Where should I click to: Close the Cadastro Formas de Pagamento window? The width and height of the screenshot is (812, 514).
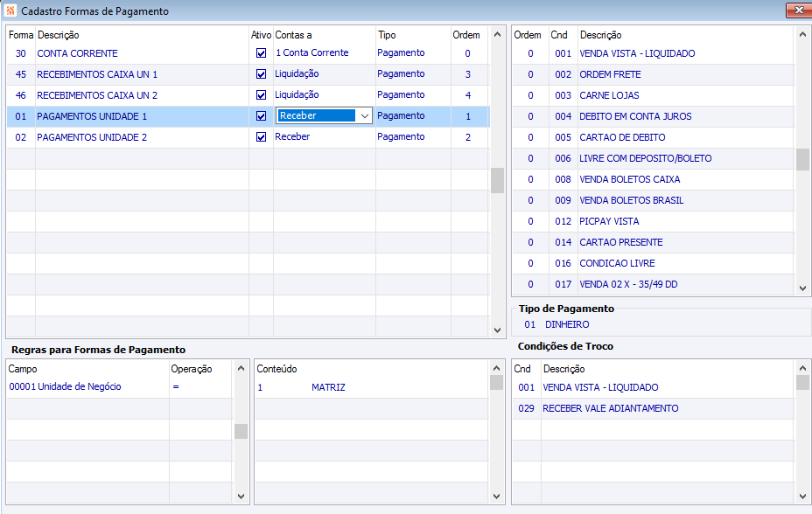click(x=799, y=10)
